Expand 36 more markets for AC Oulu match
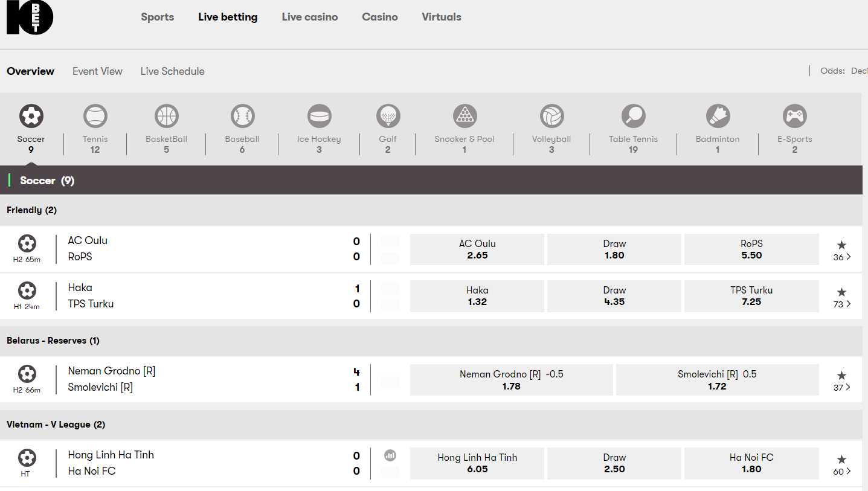Screen dimensions: 868x491 tap(842, 257)
